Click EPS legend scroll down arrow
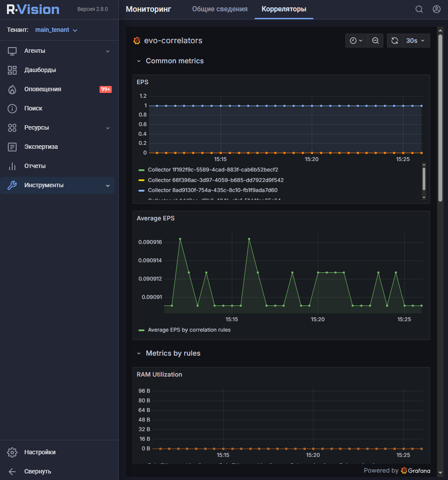The image size is (448, 480). 424,197
